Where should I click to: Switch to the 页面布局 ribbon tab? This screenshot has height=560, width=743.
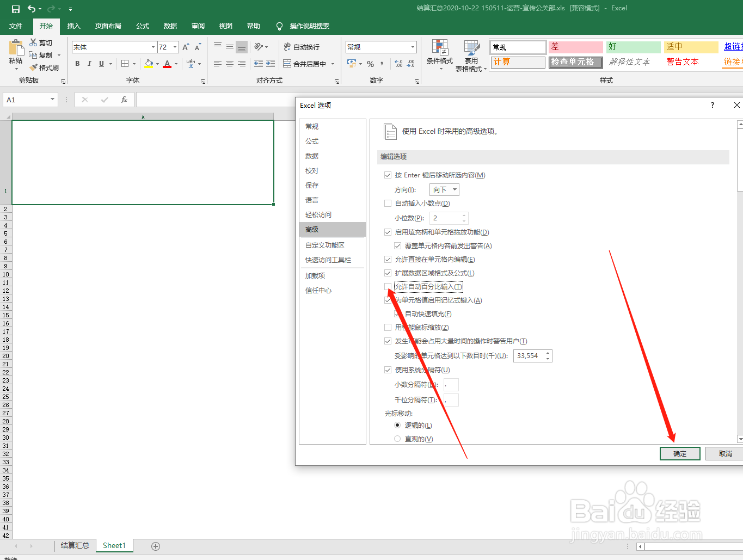(x=108, y=26)
